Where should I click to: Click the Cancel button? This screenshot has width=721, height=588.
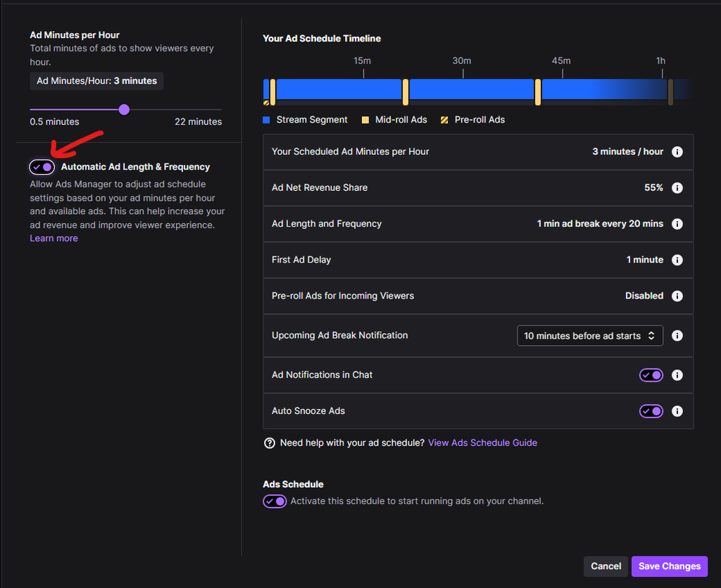pos(606,565)
